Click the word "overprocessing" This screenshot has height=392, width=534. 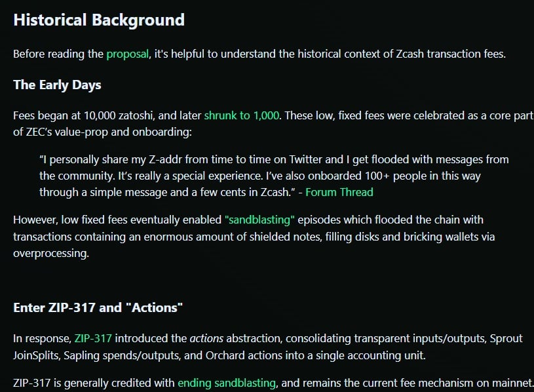(50, 253)
